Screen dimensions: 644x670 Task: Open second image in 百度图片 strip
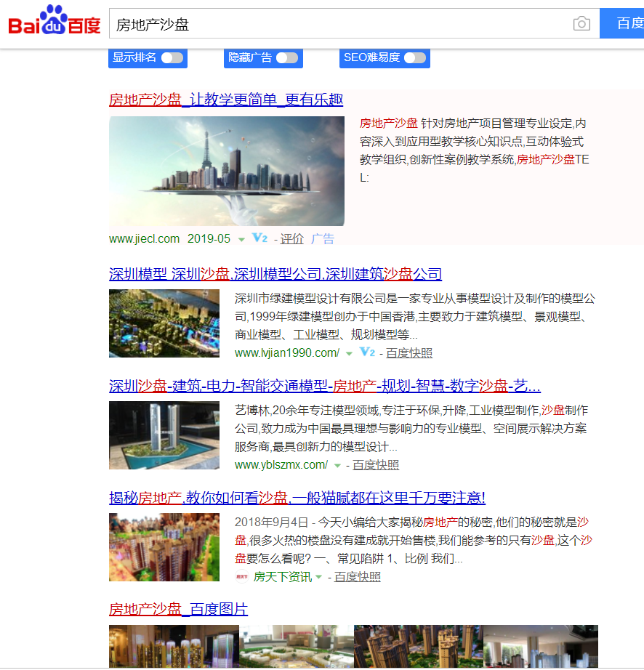[x=297, y=647]
